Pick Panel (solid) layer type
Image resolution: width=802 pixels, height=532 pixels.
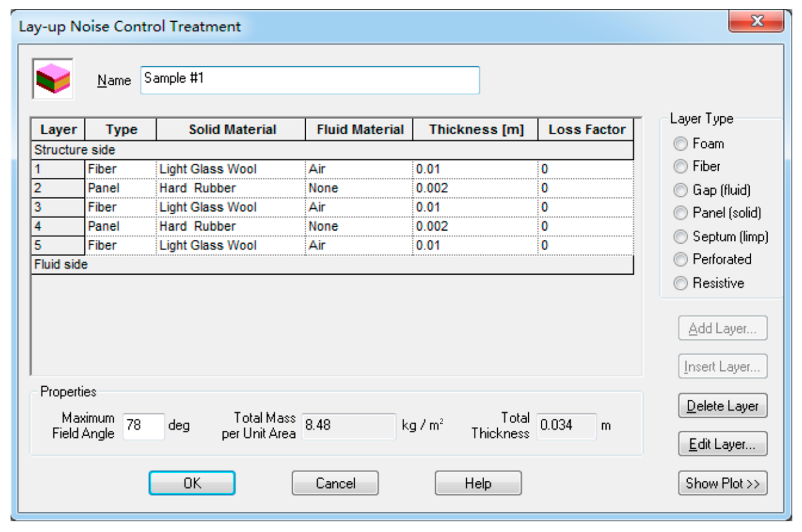pos(680,213)
